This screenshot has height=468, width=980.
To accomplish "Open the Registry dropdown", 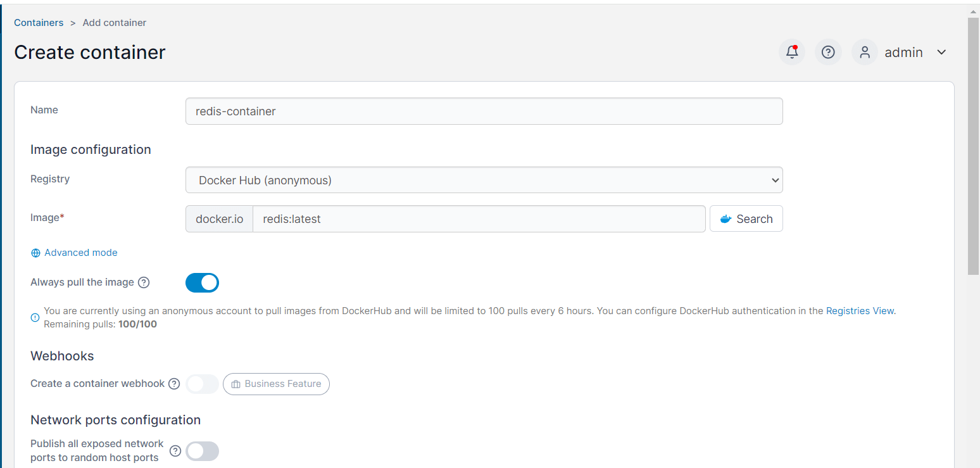I will [484, 180].
